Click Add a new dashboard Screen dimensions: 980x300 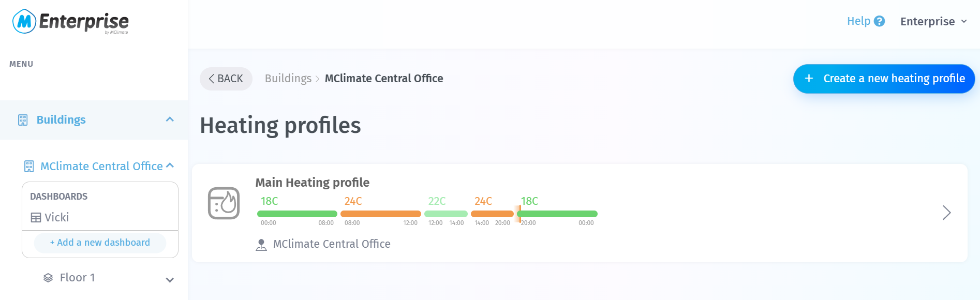point(100,243)
